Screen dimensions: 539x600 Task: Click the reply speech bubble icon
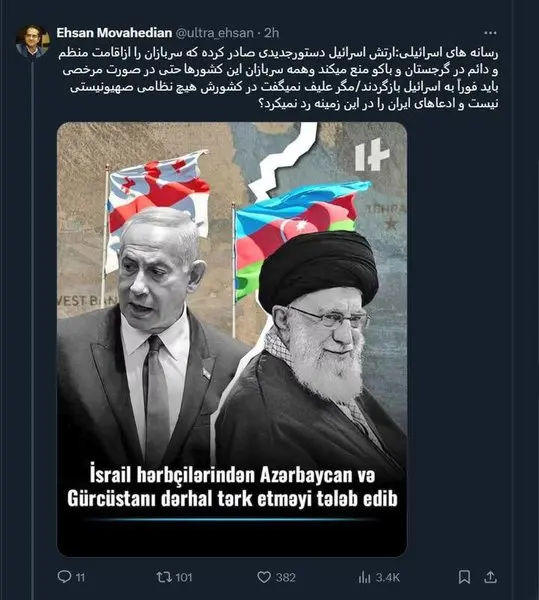pyautogui.click(x=64, y=576)
